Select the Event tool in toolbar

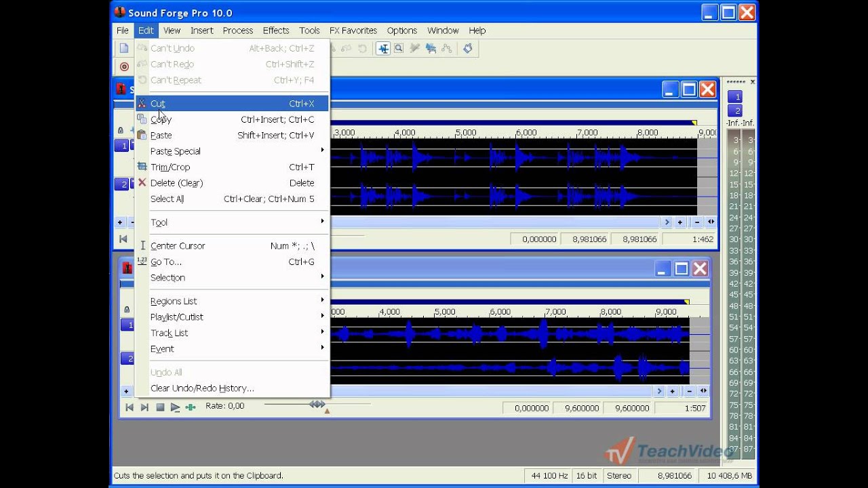click(431, 48)
